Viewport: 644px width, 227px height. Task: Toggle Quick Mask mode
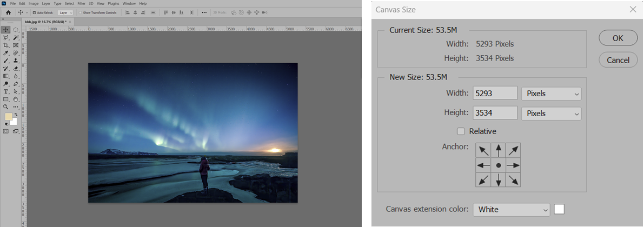coord(6,131)
